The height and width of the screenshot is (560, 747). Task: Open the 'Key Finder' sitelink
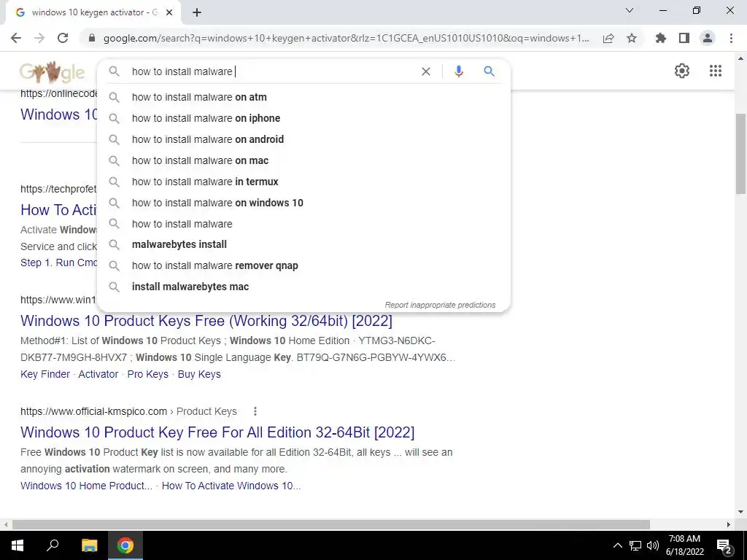click(45, 374)
